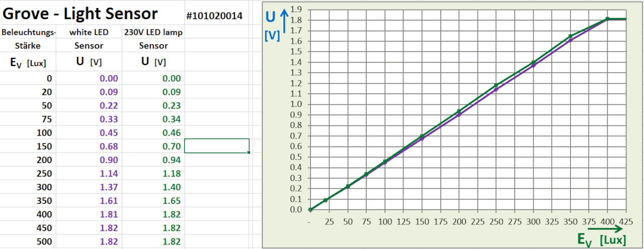Click the cell containing #101020014

coord(214,16)
